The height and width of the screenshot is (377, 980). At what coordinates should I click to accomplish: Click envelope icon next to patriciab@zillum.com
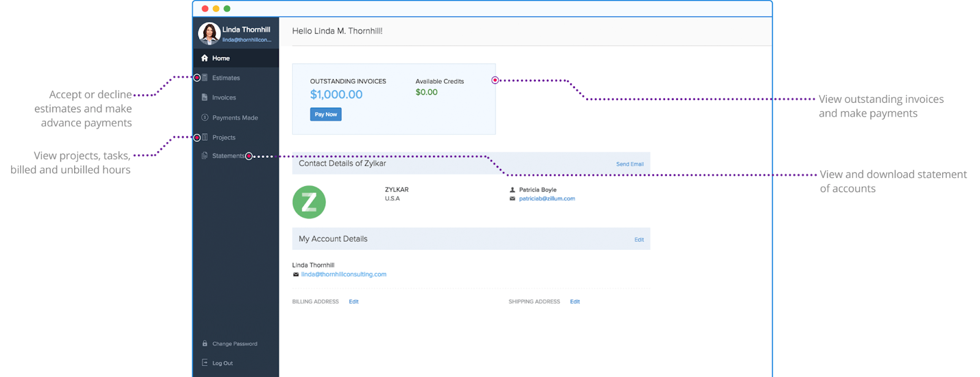pyautogui.click(x=513, y=198)
